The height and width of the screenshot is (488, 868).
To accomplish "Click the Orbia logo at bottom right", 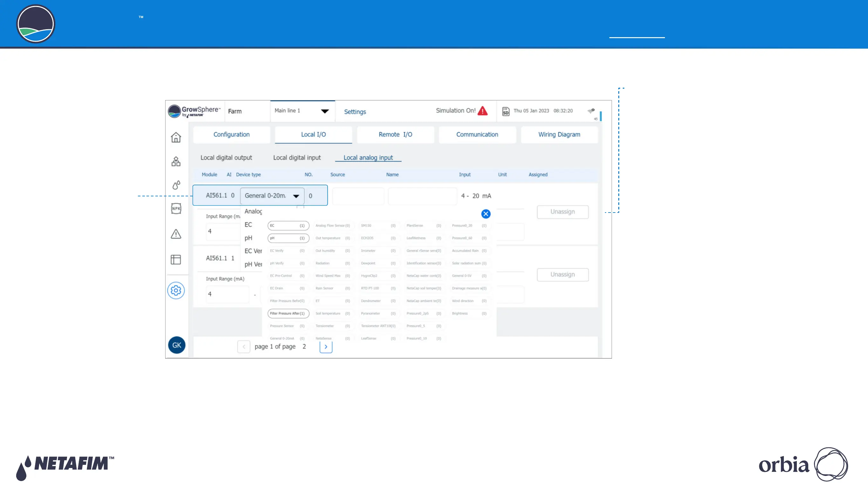I will coord(803,464).
